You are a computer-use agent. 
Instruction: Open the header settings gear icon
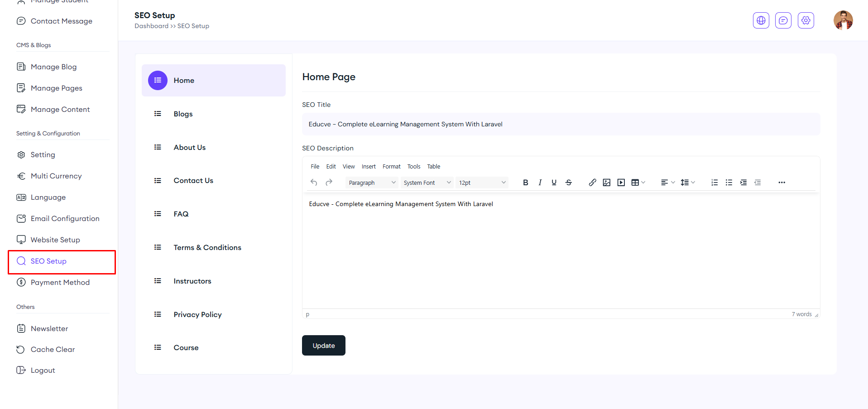tap(806, 20)
